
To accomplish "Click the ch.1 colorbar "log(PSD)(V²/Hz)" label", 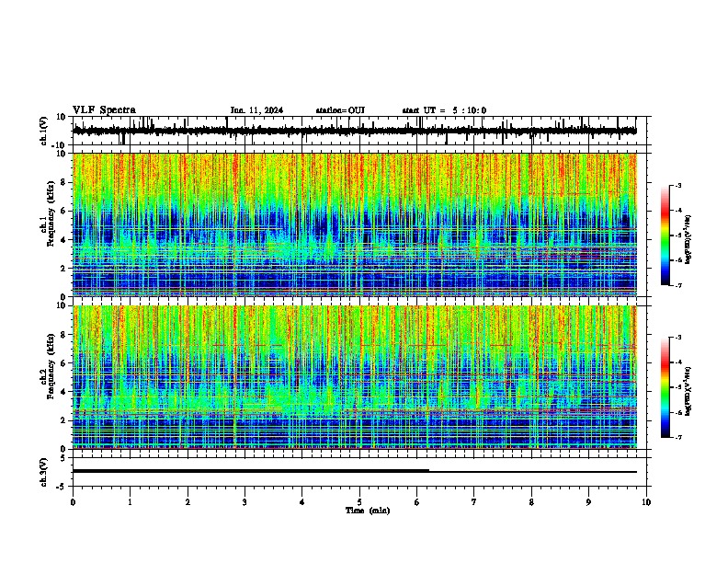I will click(x=688, y=240).
